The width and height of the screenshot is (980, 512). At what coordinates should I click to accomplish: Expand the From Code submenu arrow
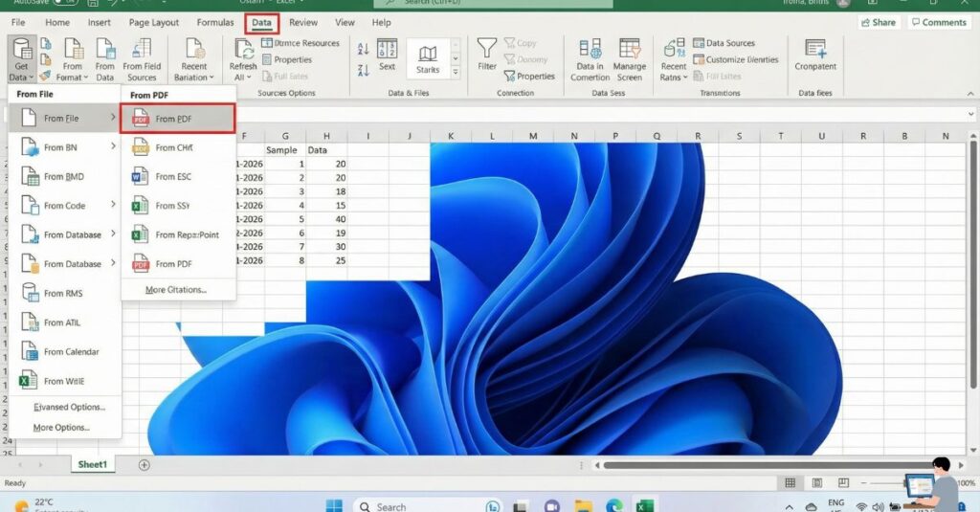coord(113,205)
